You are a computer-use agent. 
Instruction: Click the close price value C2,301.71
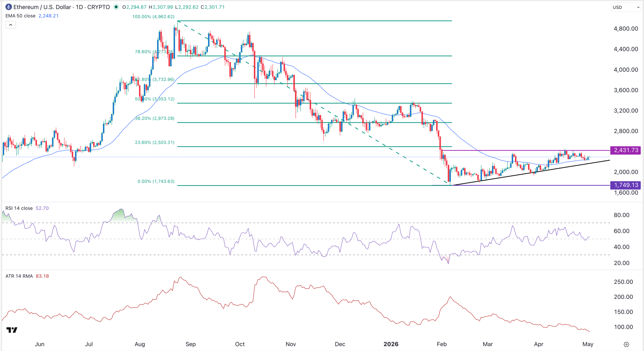[213, 7]
